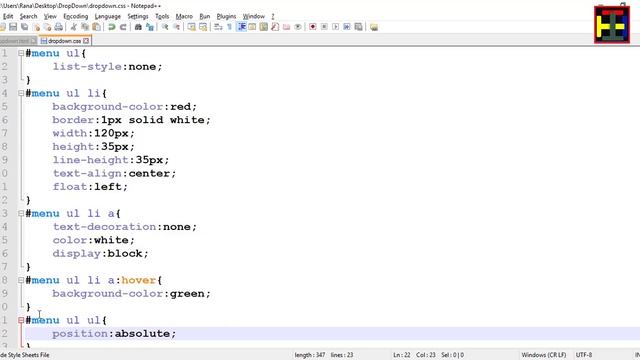Collapse the '#menu ul li{' fold block

click(21, 93)
